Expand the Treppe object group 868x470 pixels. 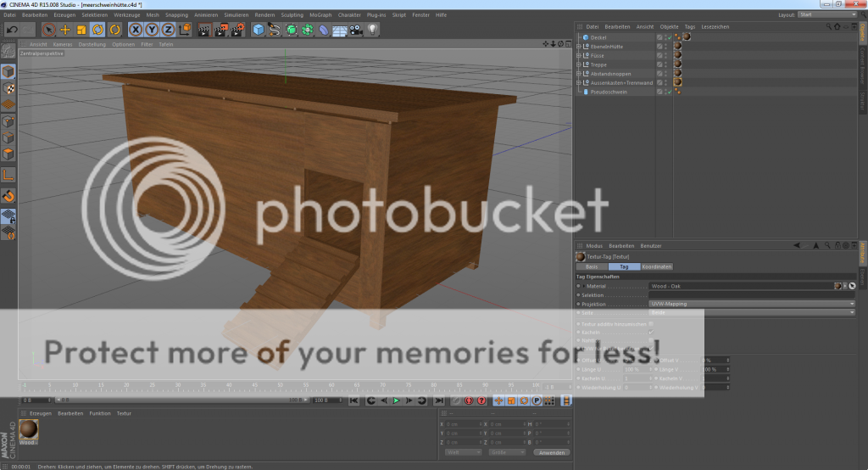(x=578, y=64)
